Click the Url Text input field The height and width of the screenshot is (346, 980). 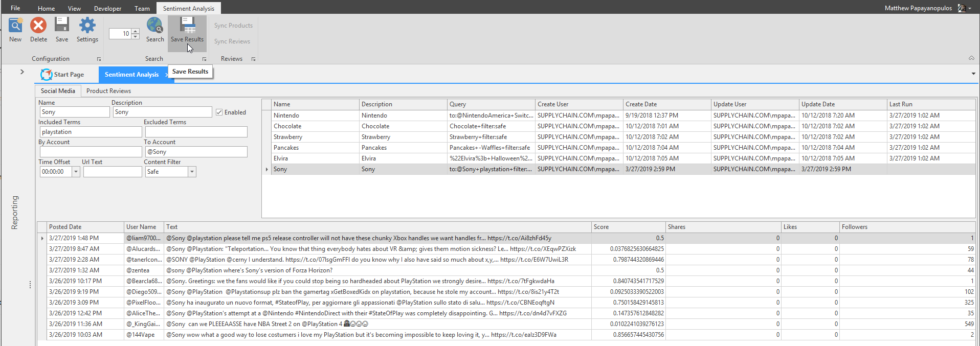[x=113, y=172]
